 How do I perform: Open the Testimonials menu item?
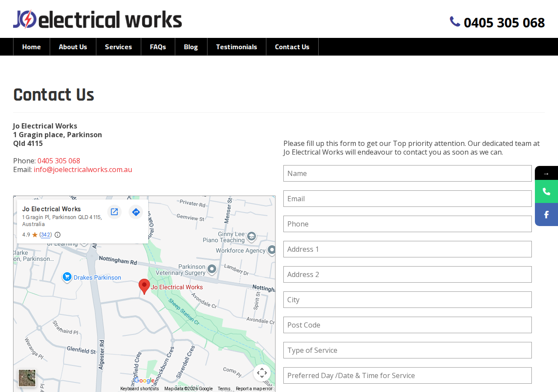[x=237, y=47]
